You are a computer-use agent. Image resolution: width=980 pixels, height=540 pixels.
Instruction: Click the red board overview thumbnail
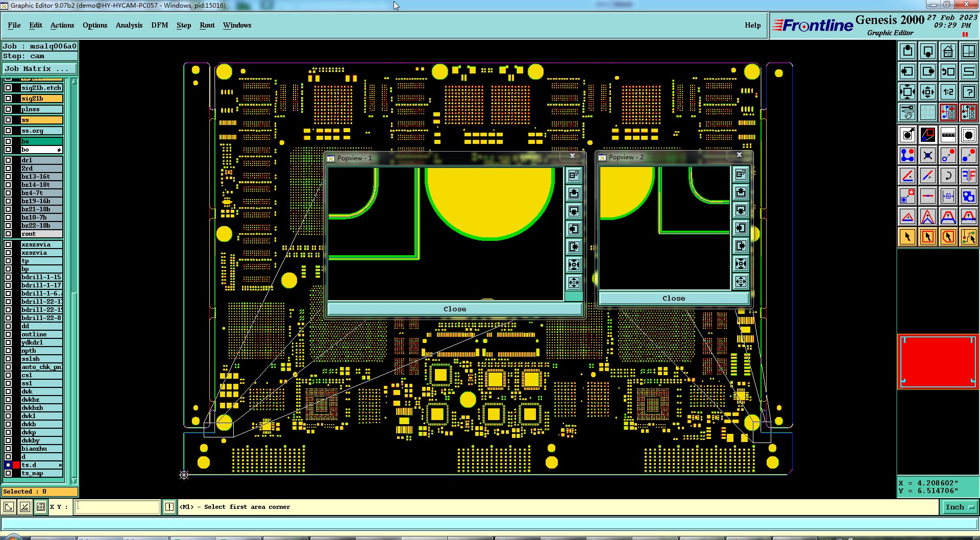(x=938, y=362)
